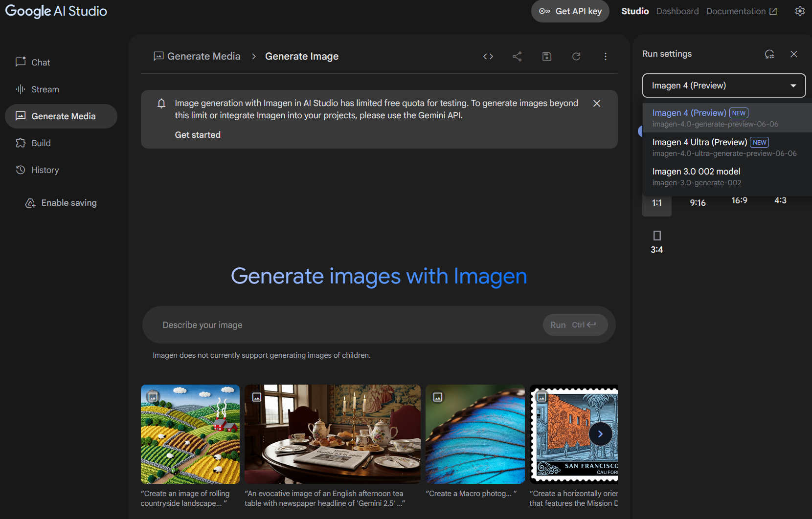The height and width of the screenshot is (519, 812).
Task: Collapse the Imagen 4 (Preview) model dropdown
Action: coord(723,86)
